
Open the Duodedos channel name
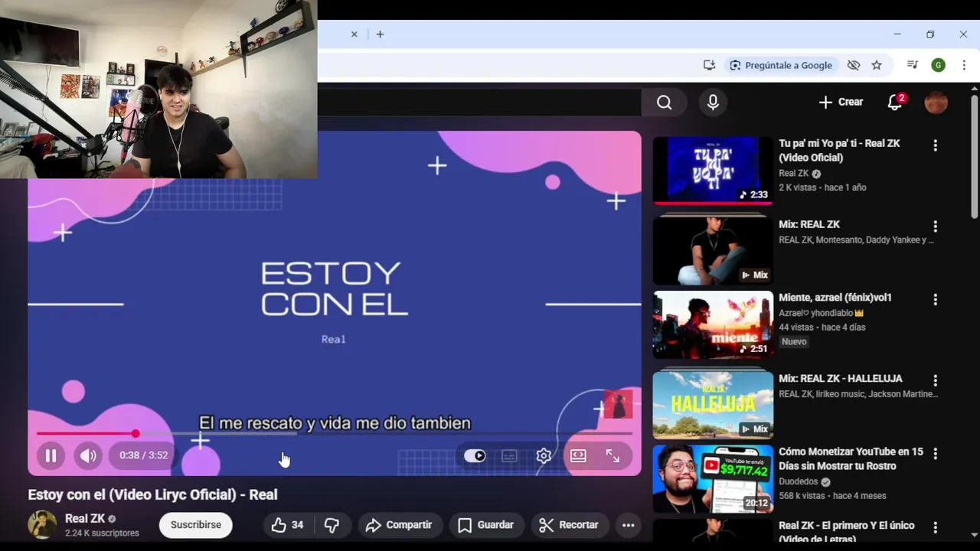tap(799, 482)
